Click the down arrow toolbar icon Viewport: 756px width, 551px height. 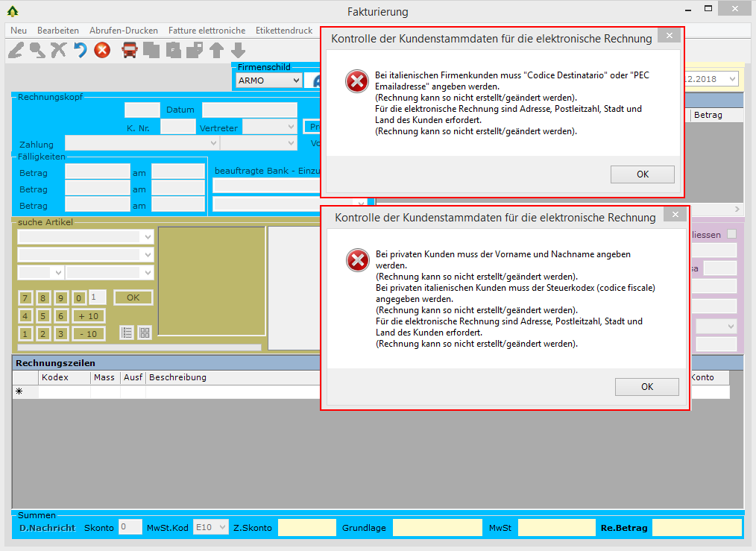pos(238,50)
